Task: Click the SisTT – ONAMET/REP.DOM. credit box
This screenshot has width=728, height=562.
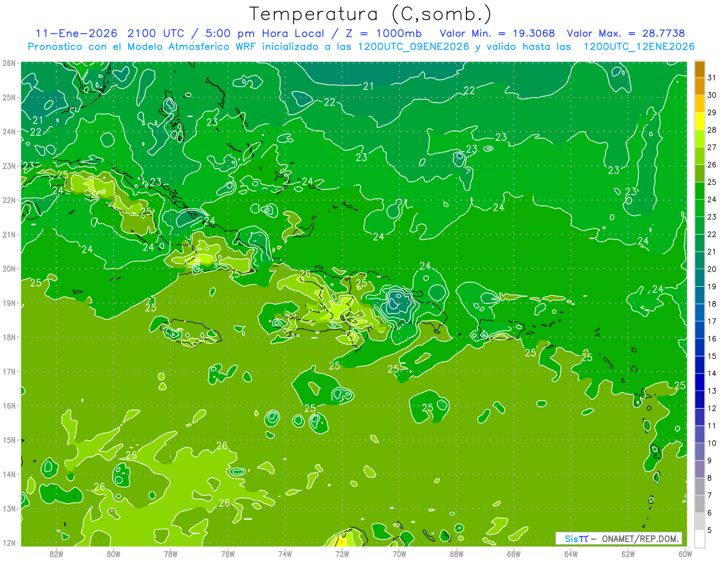Action: click(619, 538)
